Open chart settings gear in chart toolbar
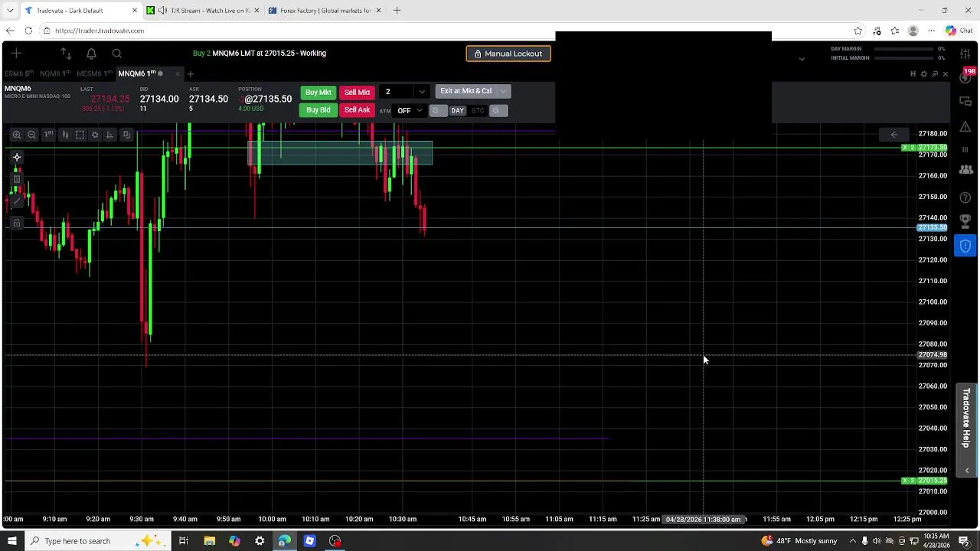Viewport: 980px width, 551px height. (95, 135)
